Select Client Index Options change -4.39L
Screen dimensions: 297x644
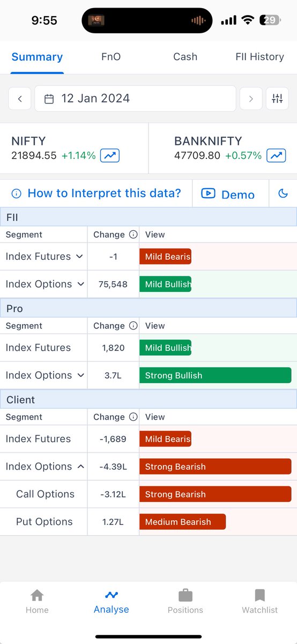[113, 467]
